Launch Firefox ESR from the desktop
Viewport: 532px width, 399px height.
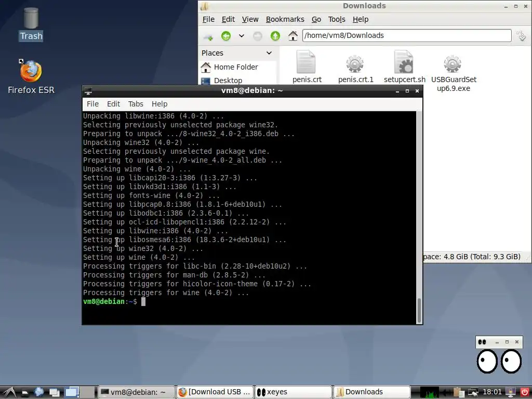31,77
